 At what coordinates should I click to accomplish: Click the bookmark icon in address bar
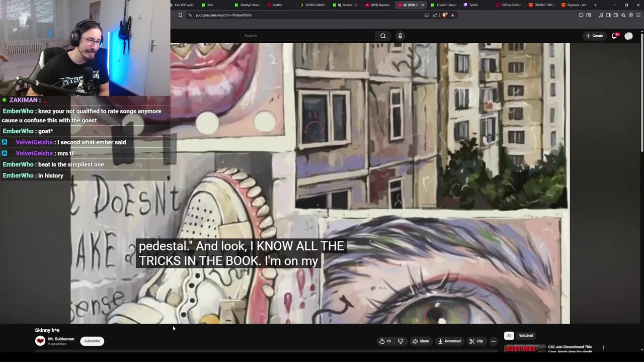click(x=180, y=15)
